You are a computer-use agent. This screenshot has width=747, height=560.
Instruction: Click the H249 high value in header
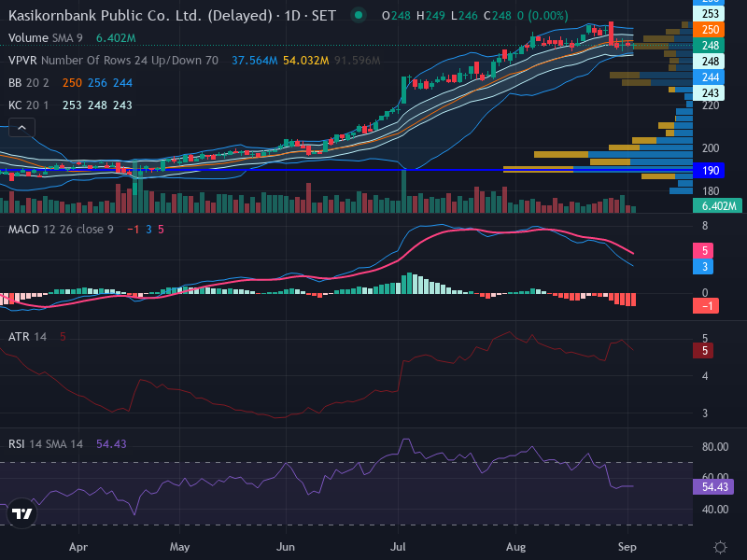430,16
